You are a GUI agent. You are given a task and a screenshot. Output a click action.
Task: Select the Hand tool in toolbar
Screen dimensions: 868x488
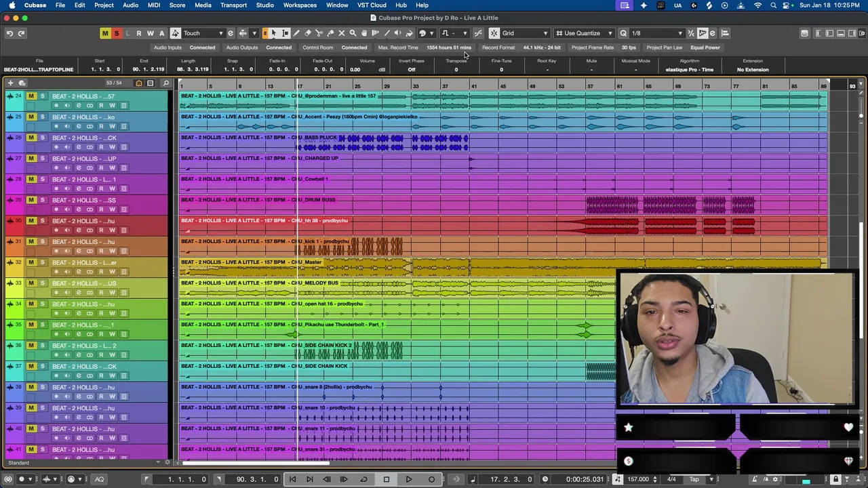(x=364, y=33)
